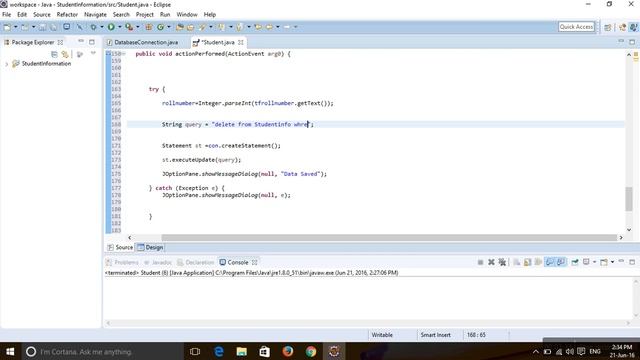Image resolution: width=640 pixels, height=360 pixels.
Task: Open the Help menu
Action: coord(209,14)
